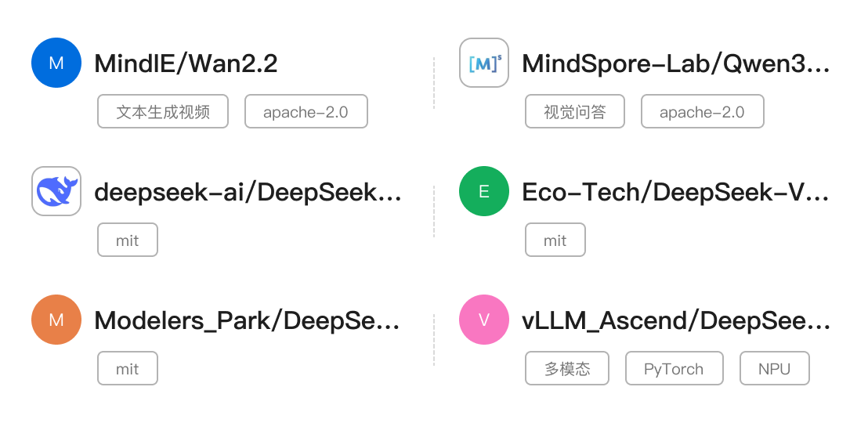Click the blue MindIE avatar icon
Image resolution: width=868 pixels, height=423 pixels.
point(56,63)
